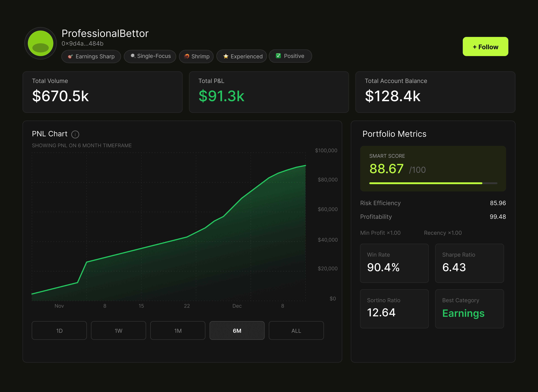Screen dimensions: 538x392
Task: Switch chart to 1D timeframe
Action: coord(59,330)
